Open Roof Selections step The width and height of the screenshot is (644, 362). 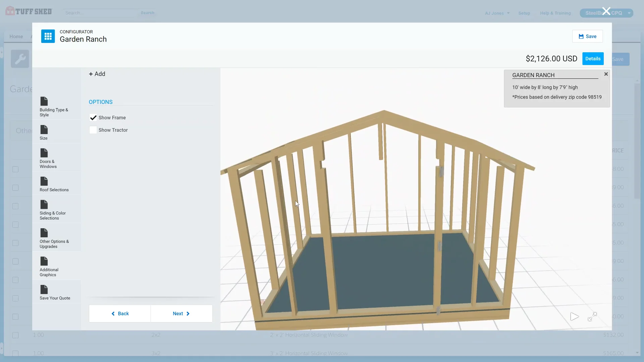(x=56, y=184)
